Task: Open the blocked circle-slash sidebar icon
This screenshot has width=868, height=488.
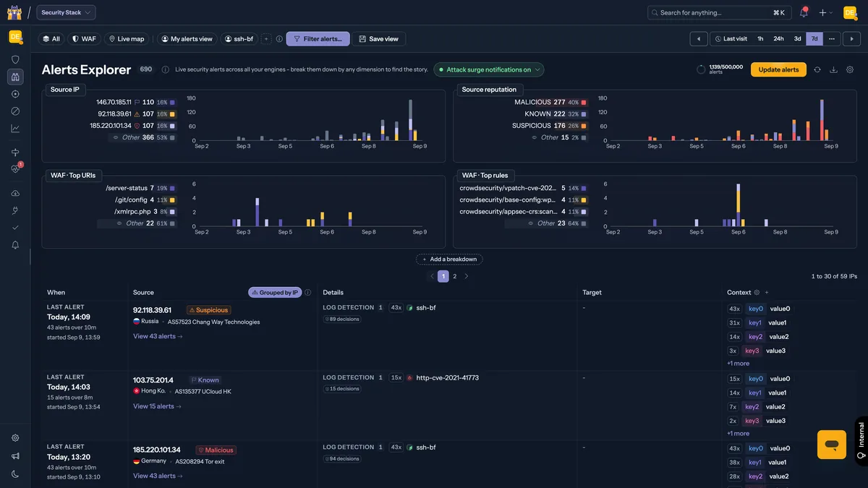Action: pos(15,111)
